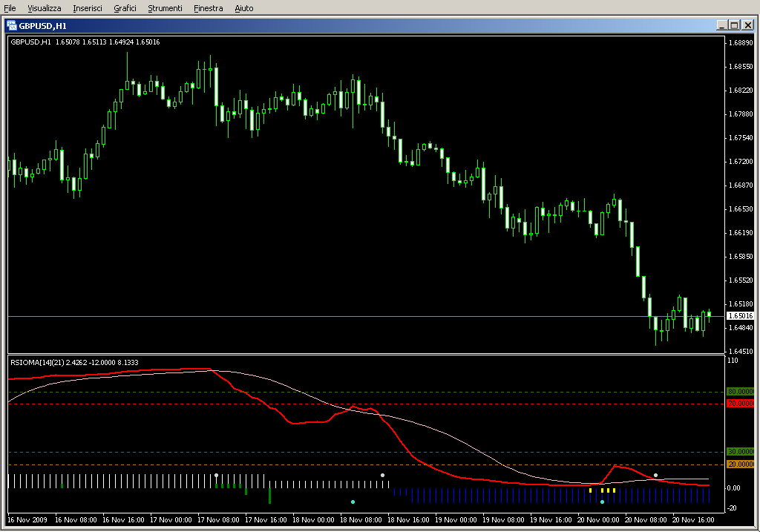Click the 1.66190 price scale value
This screenshot has width=760, height=532.
coord(741,232)
